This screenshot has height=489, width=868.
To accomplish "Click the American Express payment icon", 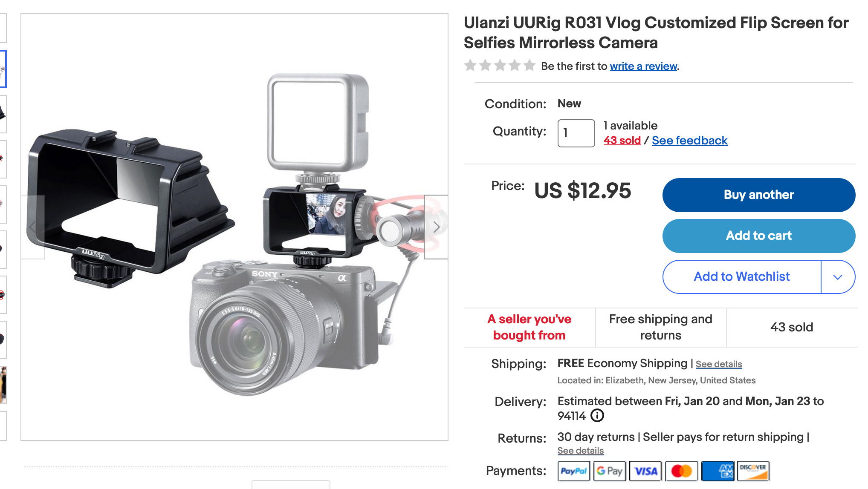I will point(718,471).
